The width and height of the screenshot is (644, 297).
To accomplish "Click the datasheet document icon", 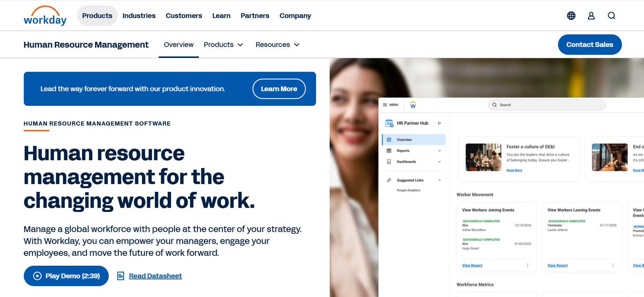I will point(121,276).
